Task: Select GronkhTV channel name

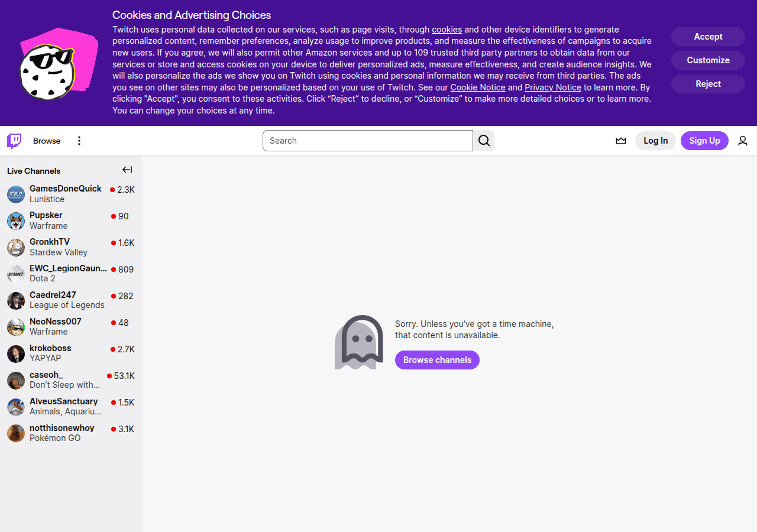Action: 50,242
